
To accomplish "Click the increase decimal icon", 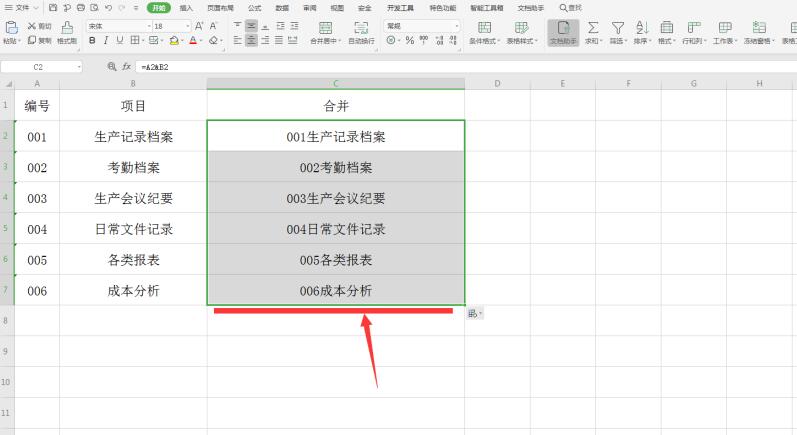I will (x=439, y=40).
